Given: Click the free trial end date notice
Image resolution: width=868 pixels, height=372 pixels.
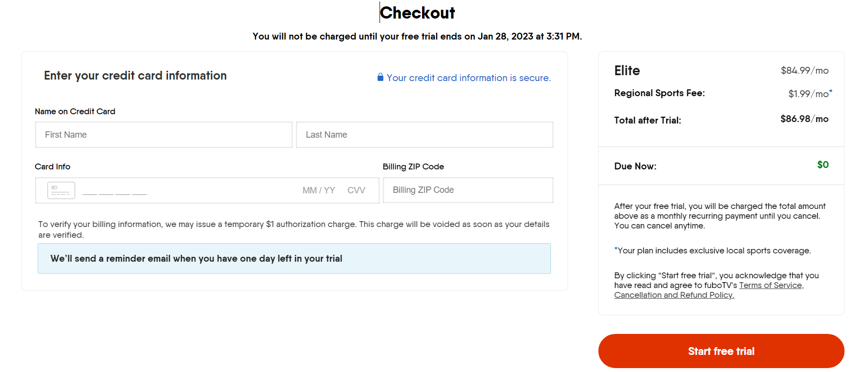Looking at the screenshot, I should click(x=417, y=37).
